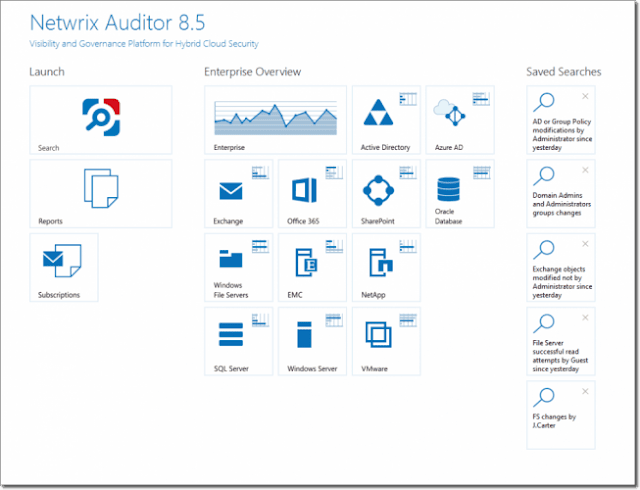Click the Windows File Servers label
Viewport: 640px width, 490px height.
click(231, 290)
